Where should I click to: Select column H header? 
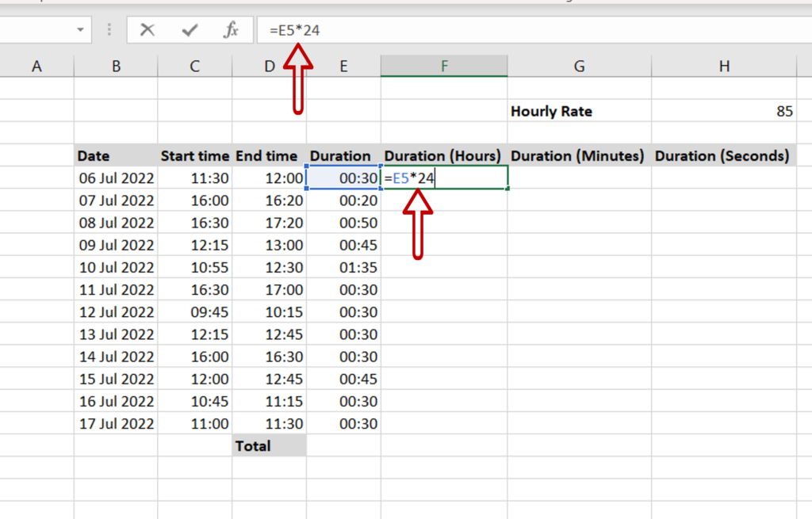[724, 67]
